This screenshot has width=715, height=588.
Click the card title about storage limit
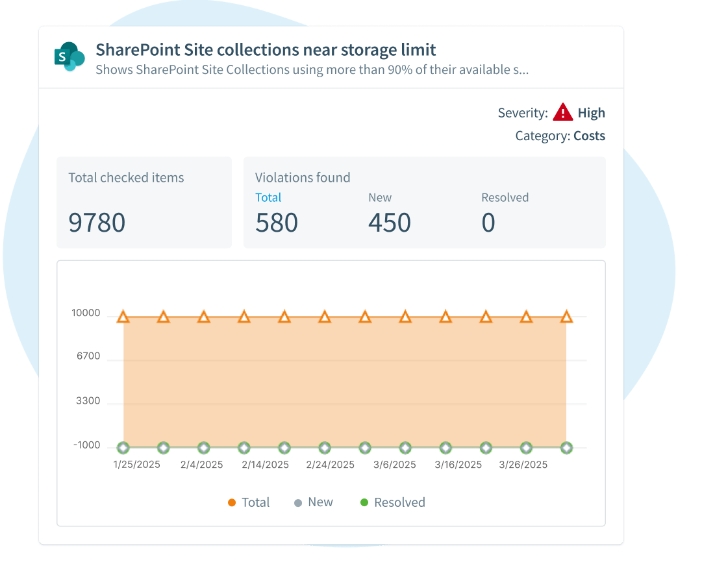(266, 50)
